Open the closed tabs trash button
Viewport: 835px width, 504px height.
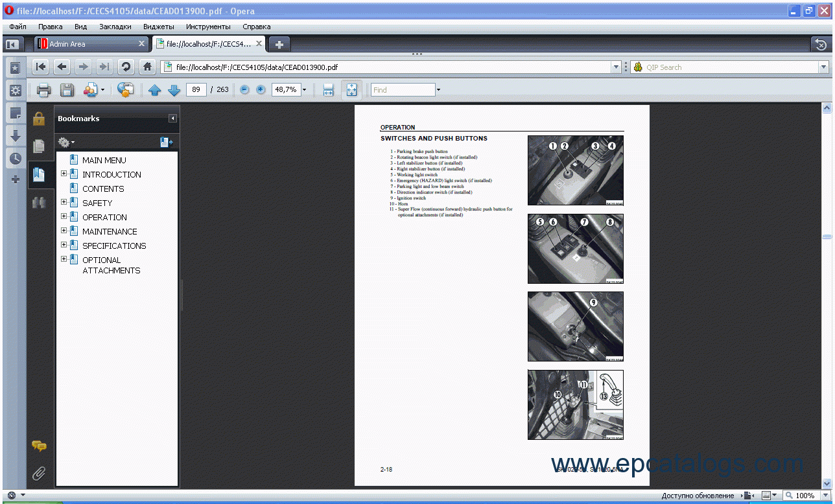click(821, 44)
